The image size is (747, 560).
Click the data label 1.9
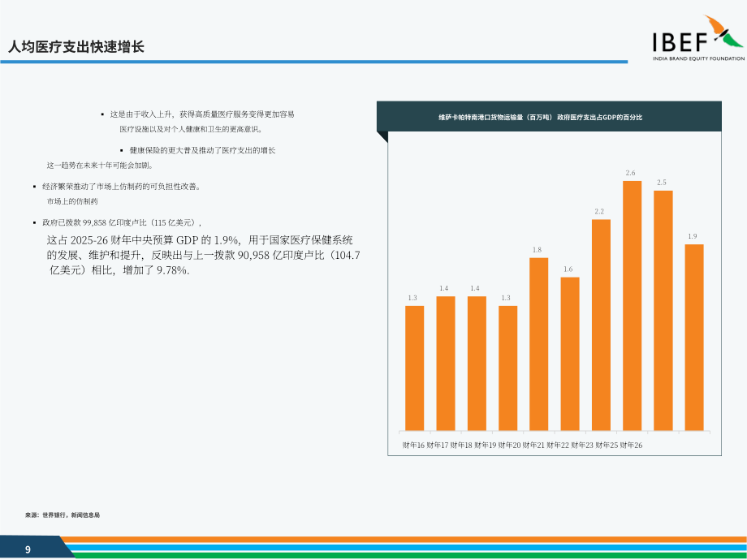pyautogui.click(x=693, y=236)
